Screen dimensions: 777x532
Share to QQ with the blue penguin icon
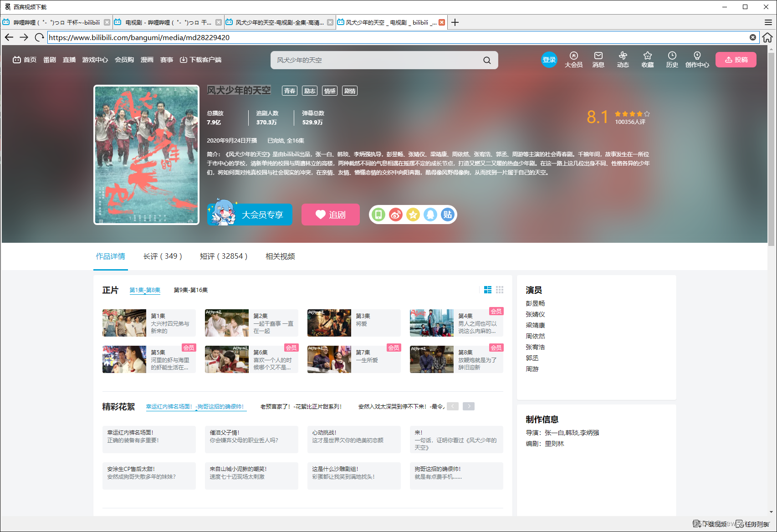pyautogui.click(x=430, y=215)
